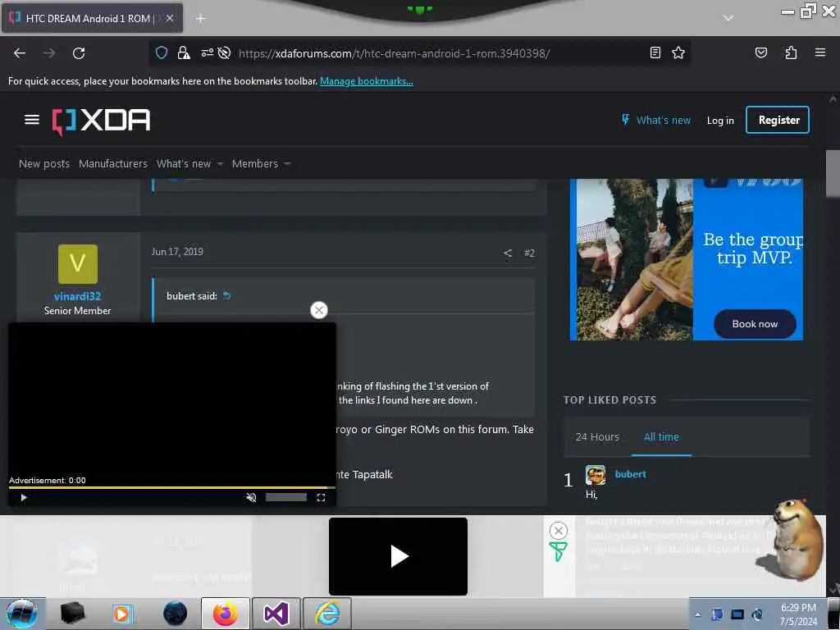Open Internet Explorer from the taskbar
840x630 pixels.
pyautogui.click(x=326, y=614)
